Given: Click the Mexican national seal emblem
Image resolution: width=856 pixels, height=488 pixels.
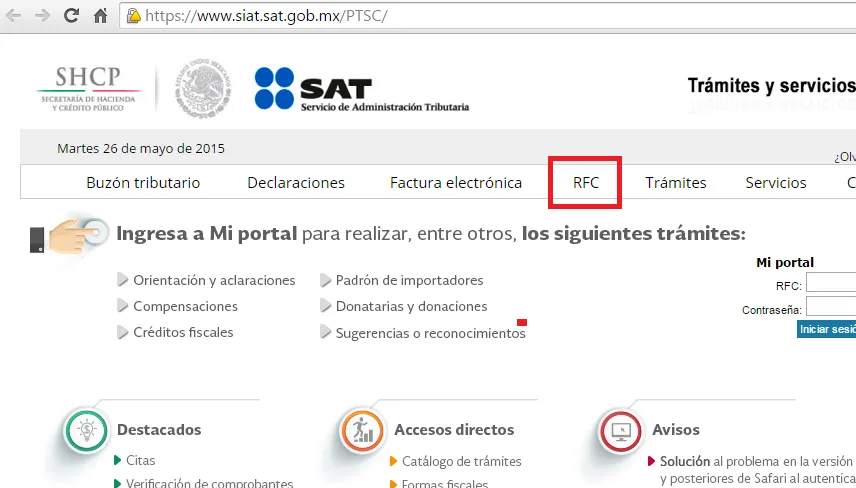Looking at the screenshot, I should point(203,88).
